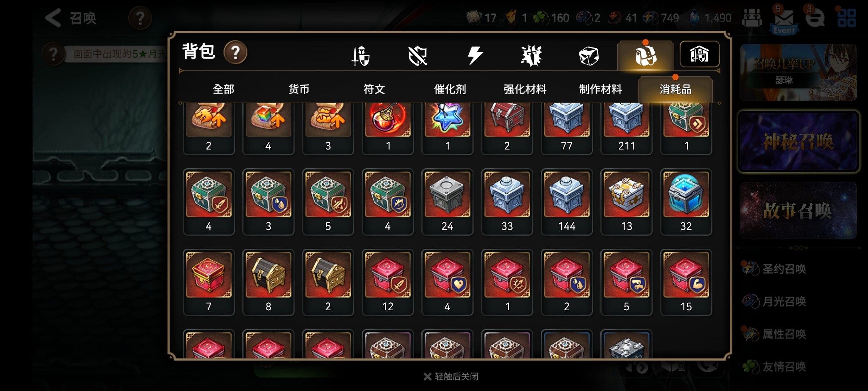Image resolution: width=868 pixels, height=391 pixels.
Task: Select the crossed-out shield category icon
Action: click(x=418, y=56)
